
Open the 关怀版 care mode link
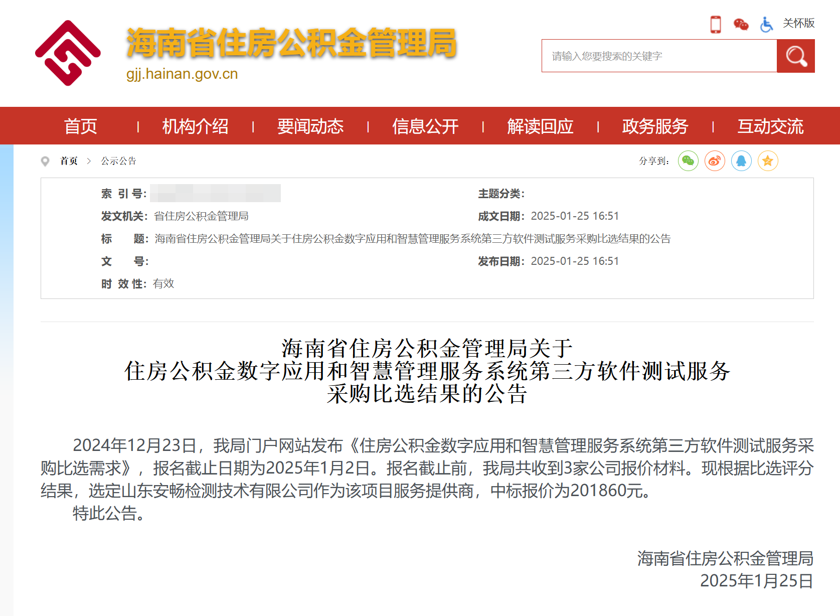(x=798, y=23)
